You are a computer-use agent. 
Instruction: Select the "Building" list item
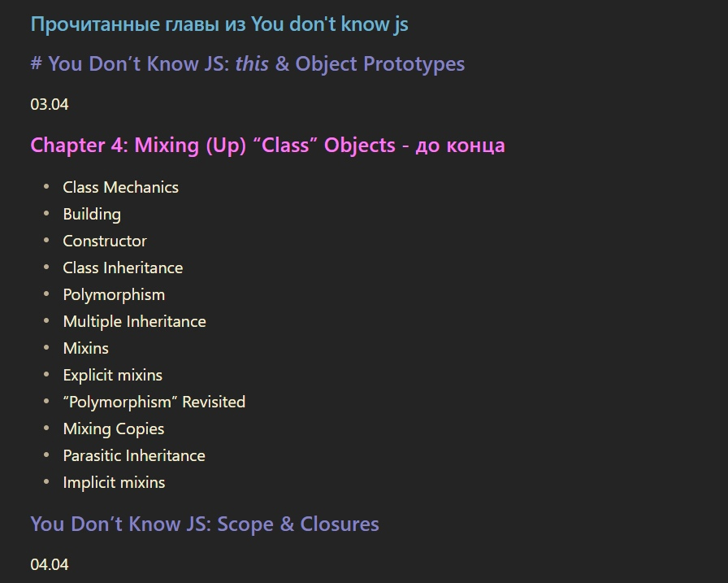click(92, 214)
